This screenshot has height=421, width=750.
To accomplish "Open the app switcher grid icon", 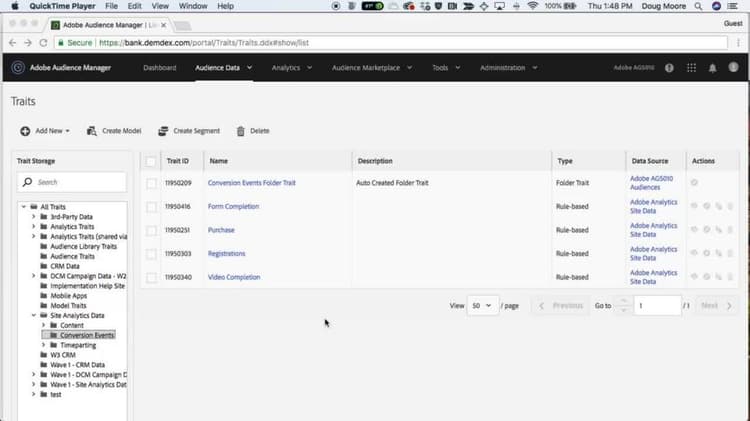I will pyautogui.click(x=691, y=68).
